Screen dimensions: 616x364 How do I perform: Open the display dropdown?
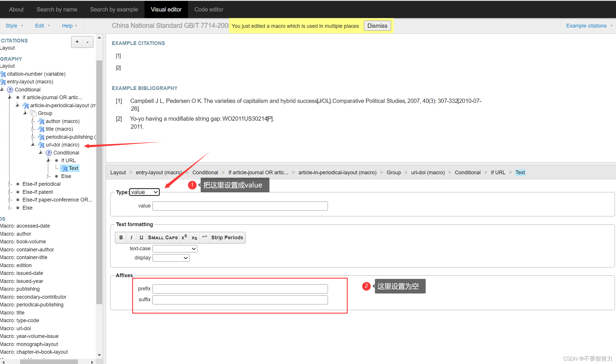pyautogui.click(x=171, y=258)
